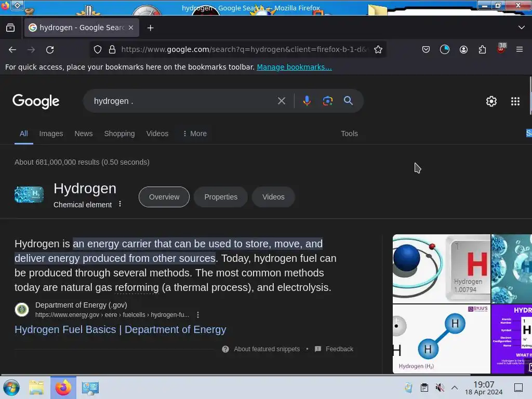Viewport: 532px width, 399px height.
Task: Open About featured snippets help
Action: click(x=261, y=349)
